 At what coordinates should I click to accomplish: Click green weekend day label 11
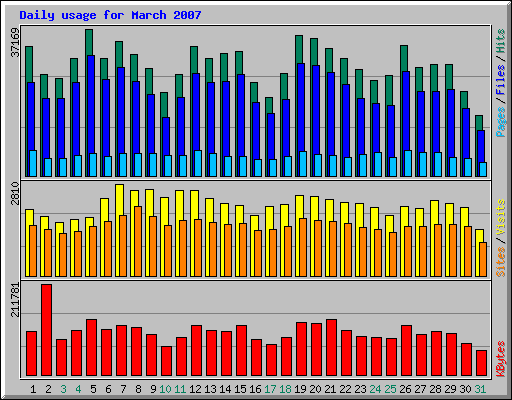180,389
